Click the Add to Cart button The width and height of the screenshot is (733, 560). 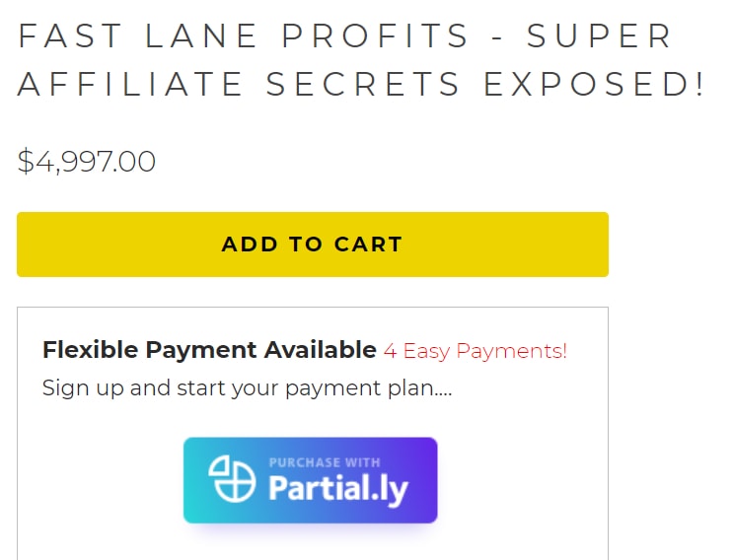click(312, 245)
